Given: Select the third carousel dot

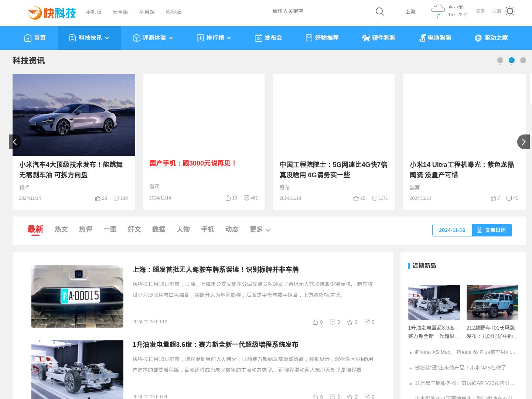Looking at the screenshot, I should coord(523,60).
